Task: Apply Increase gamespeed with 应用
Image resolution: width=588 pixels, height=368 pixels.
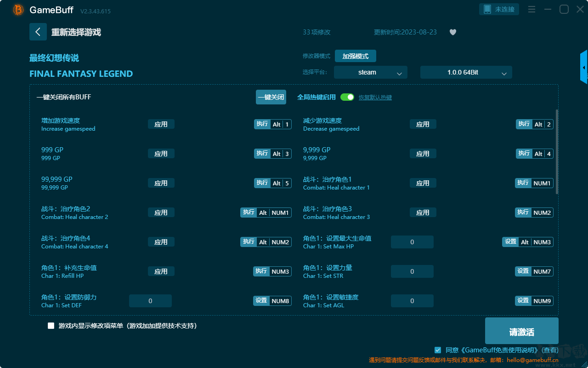Action: [x=161, y=124]
